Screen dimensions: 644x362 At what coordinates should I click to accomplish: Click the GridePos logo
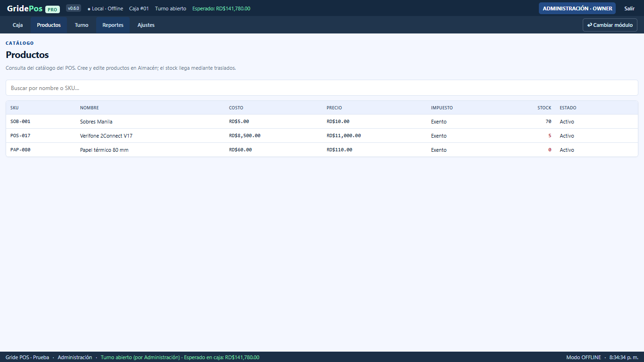pyautogui.click(x=25, y=8)
